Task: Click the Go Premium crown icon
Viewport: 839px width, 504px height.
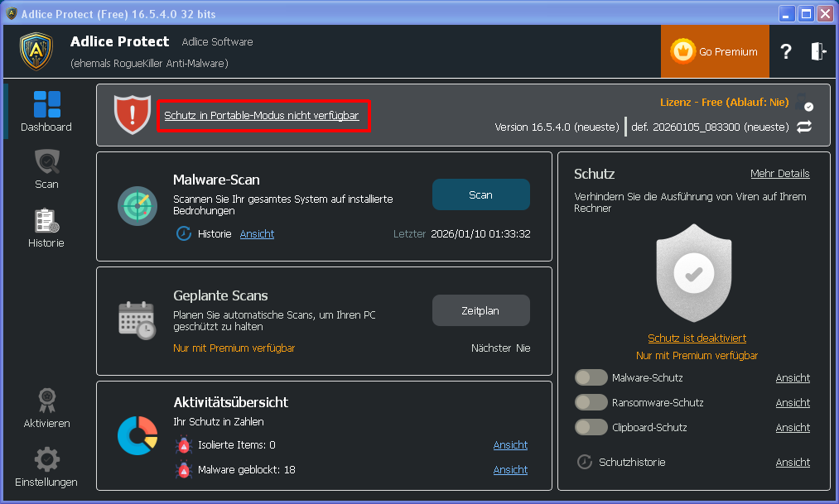Action: [682, 51]
